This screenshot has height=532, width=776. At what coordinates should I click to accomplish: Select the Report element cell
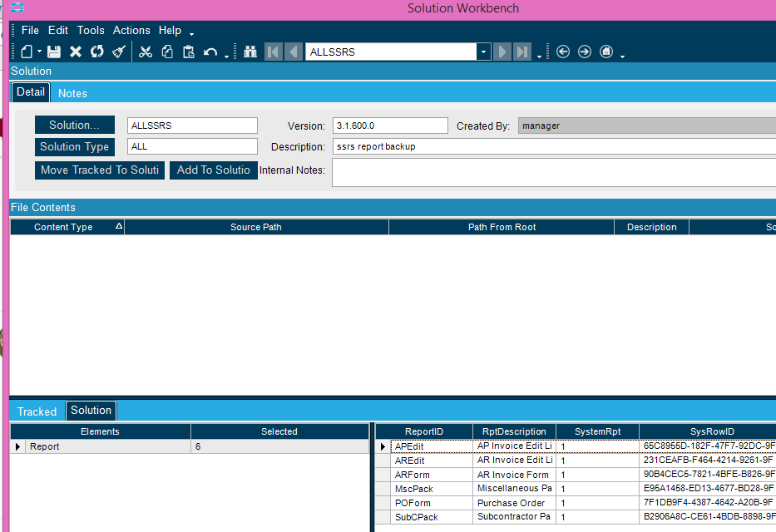pos(108,446)
